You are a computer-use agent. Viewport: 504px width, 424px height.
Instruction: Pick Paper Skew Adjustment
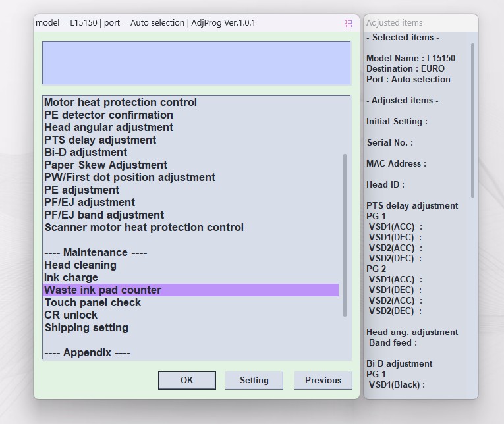click(x=106, y=165)
